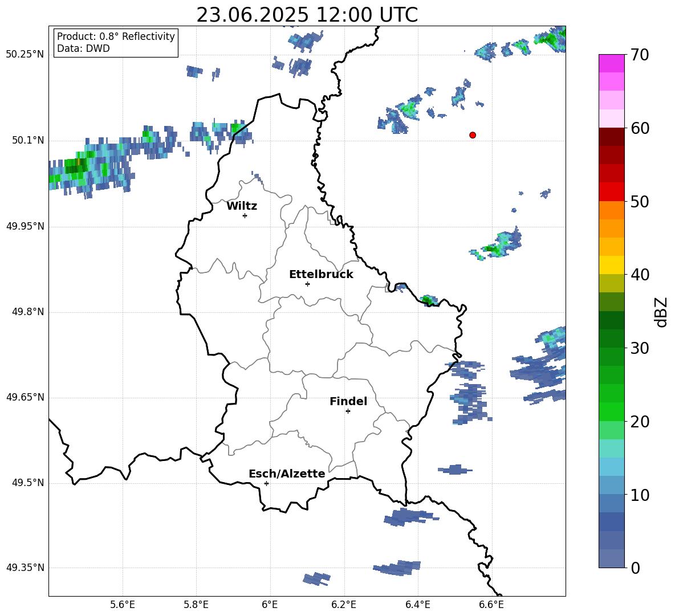This screenshot has width=675, height=616.
Task: Click the Ettelbruck label text
Action: coord(321,275)
